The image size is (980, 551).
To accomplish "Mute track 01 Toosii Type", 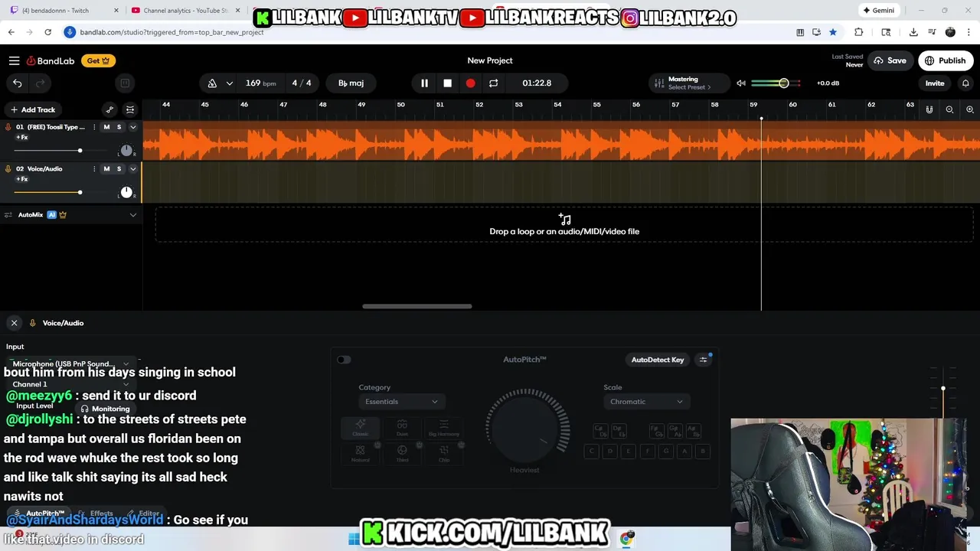I will click(x=106, y=127).
